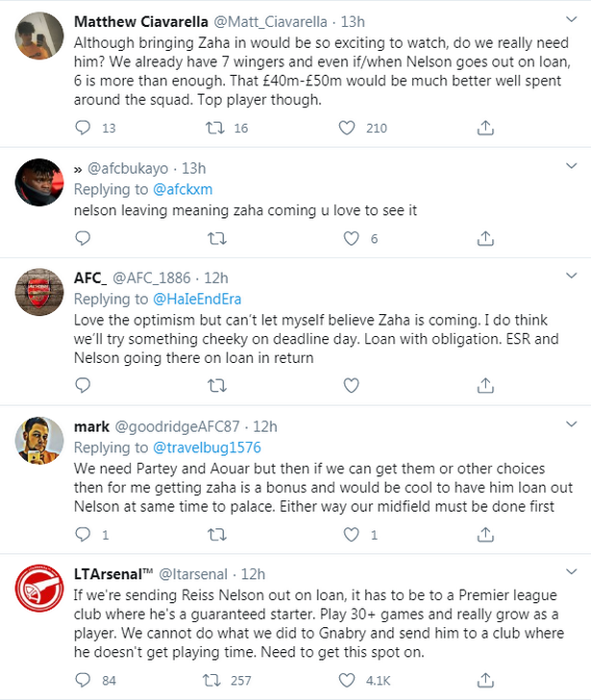
Task: Share the AFC_ tweet
Action: [485, 385]
